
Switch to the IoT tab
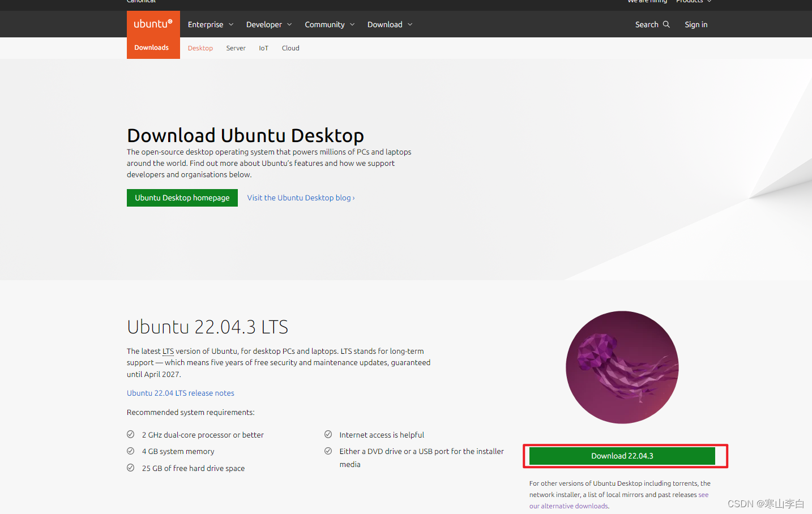click(263, 48)
